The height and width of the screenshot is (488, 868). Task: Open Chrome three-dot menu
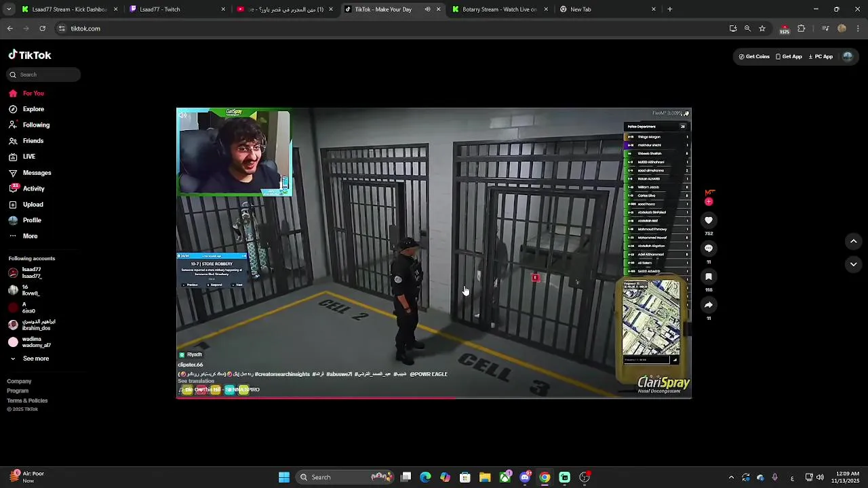pos(858,28)
